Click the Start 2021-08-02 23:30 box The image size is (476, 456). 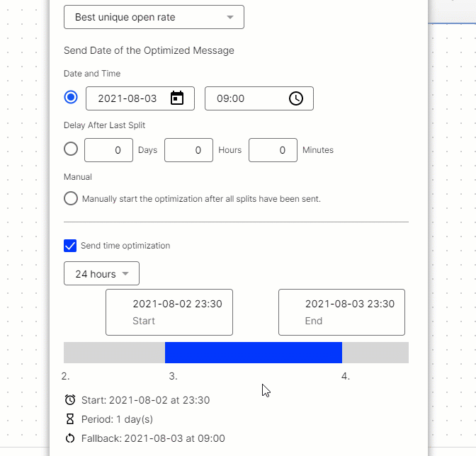169,312
